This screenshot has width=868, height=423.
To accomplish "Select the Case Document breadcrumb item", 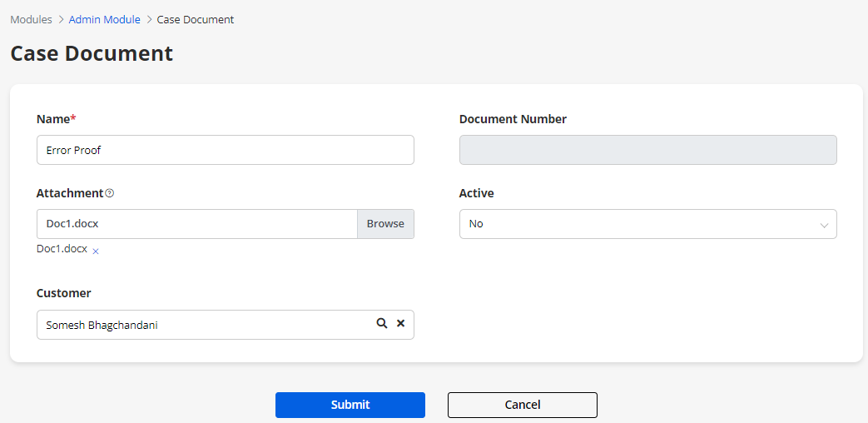I will coord(196,19).
